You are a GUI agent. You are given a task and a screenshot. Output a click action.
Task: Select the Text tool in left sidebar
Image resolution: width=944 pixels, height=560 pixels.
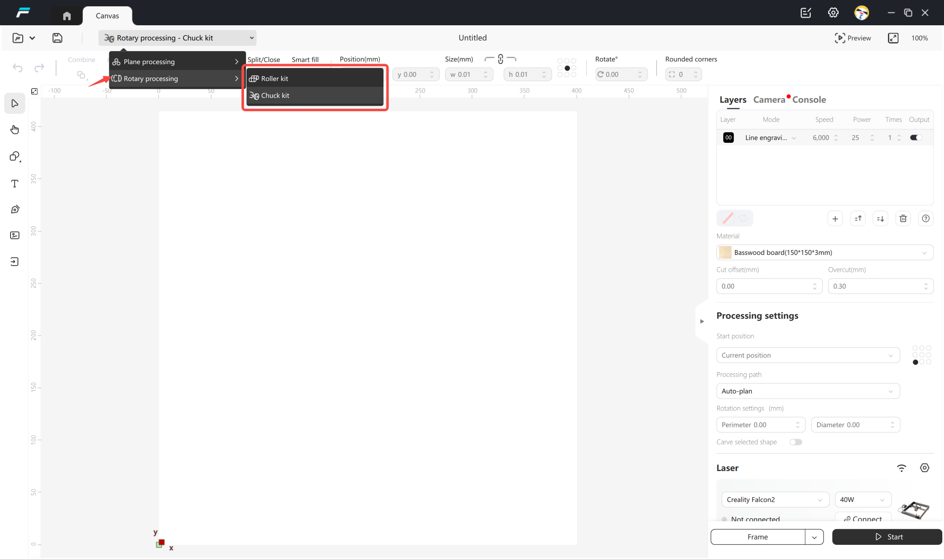pyautogui.click(x=15, y=184)
